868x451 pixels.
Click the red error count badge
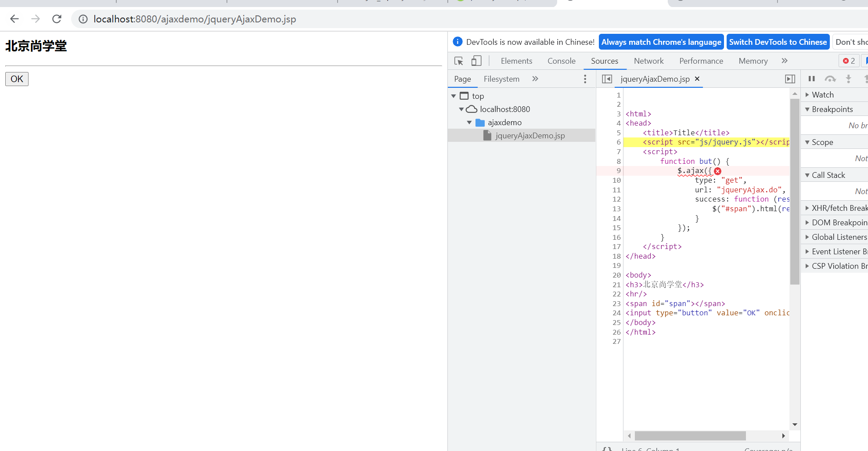click(x=849, y=61)
